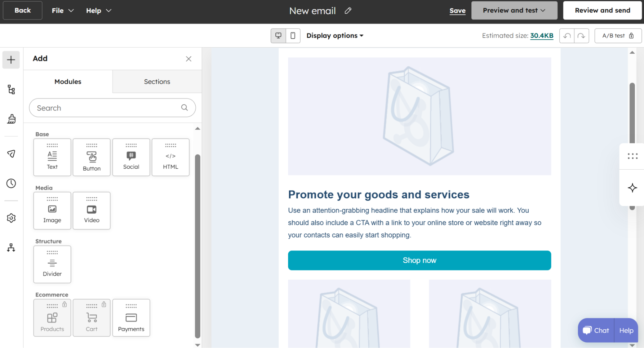This screenshot has height=348, width=644.
Task: Open the File menu
Action: tap(62, 10)
